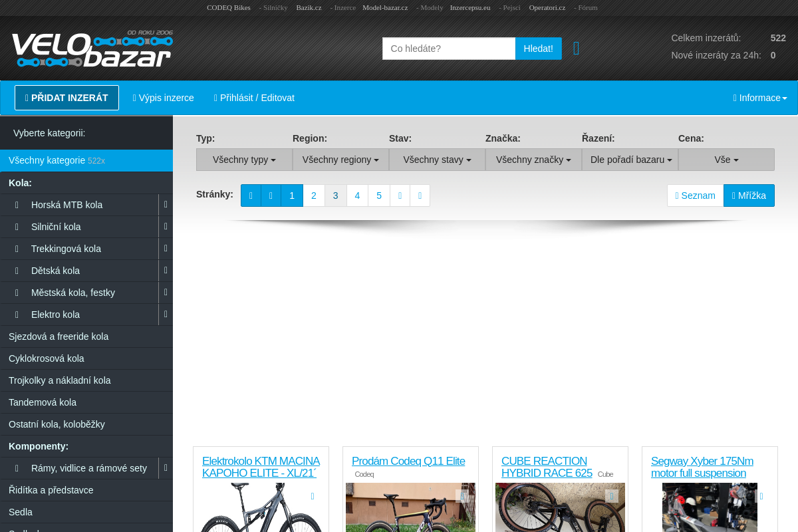Open Výpis inzerce menu item

[x=164, y=98]
